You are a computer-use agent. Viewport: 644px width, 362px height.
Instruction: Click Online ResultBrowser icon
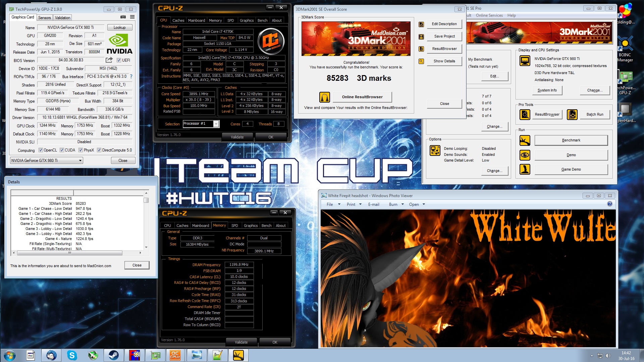pyautogui.click(x=324, y=97)
